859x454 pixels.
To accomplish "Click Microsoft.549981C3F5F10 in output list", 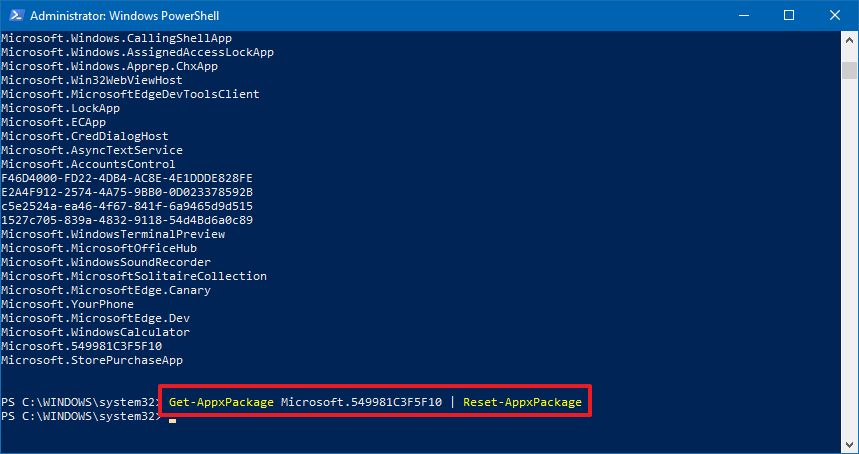I will (82, 346).
